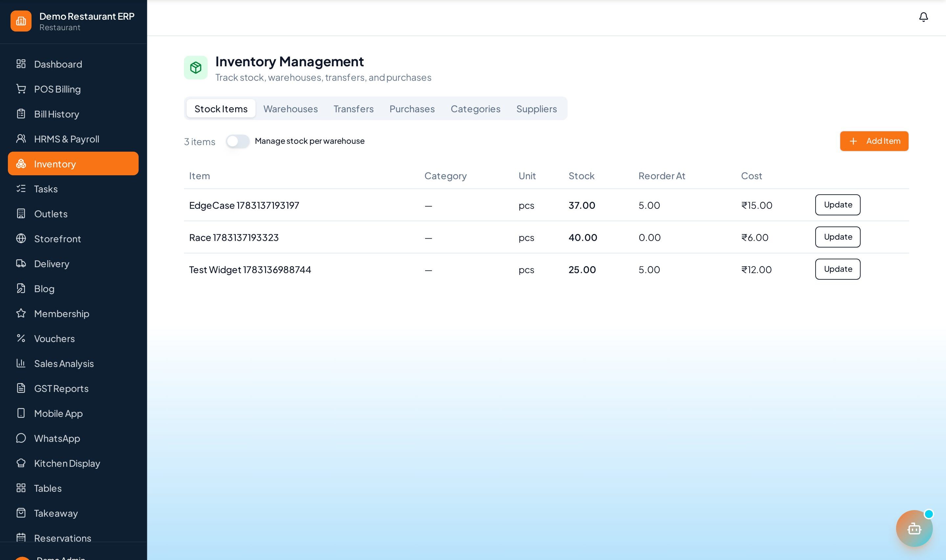Click the Reorder At column header

tap(661, 176)
